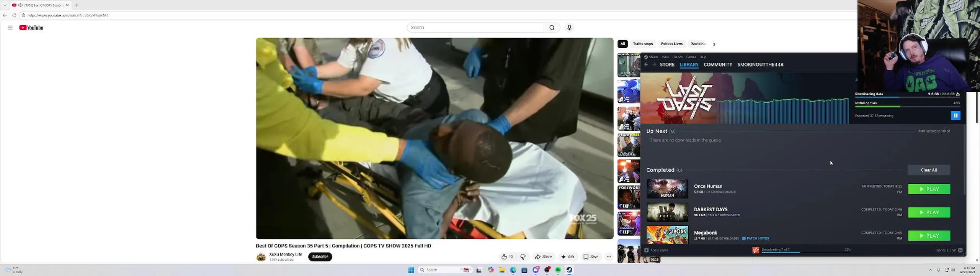Open the Help menu in Steam
The image size is (980, 276).
pyautogui.click(x=703, y=57)
